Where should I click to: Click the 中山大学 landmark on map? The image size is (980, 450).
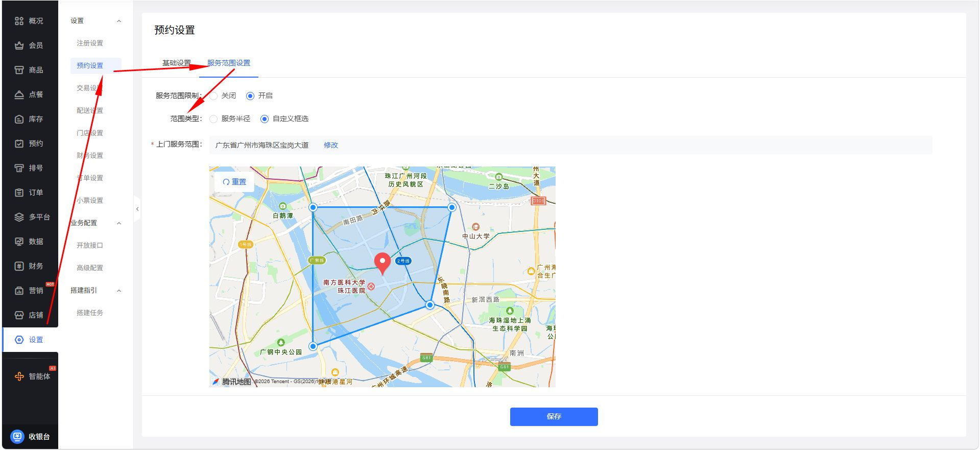point(476,236)
